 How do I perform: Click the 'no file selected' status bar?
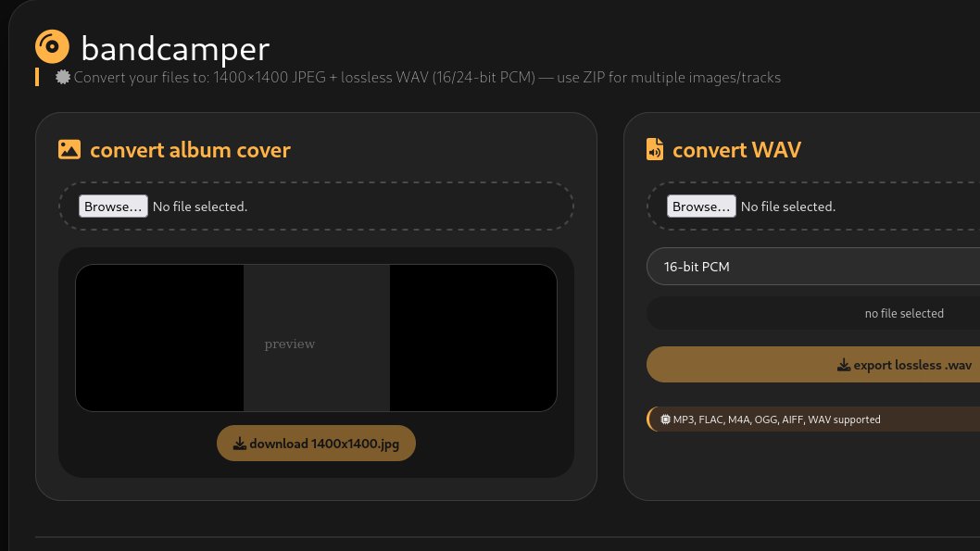click(x=813, y=314)
